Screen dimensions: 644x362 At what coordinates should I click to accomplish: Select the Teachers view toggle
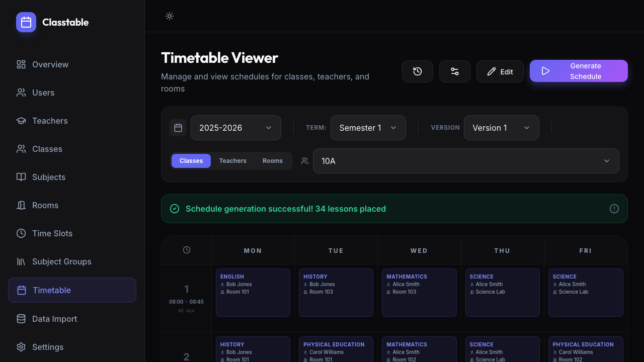232,161
